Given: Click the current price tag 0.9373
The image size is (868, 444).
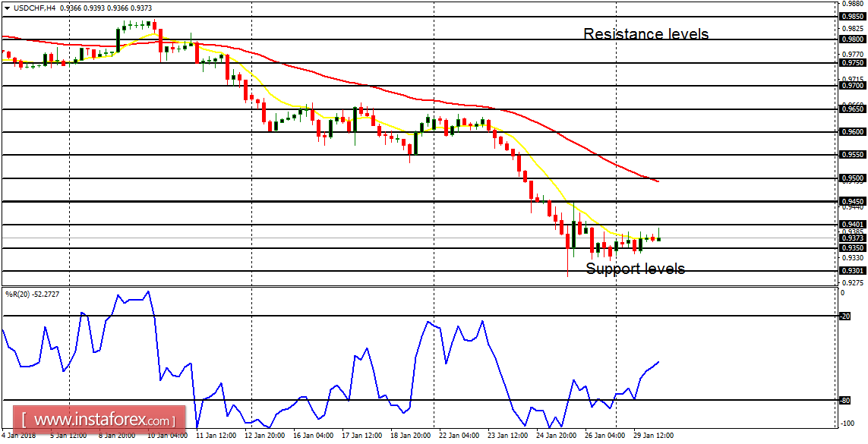Looking at the screenshot, I should [851, 238].
